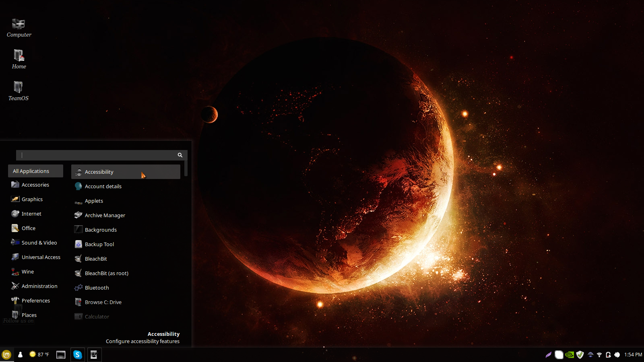Open the Graphics category
The image size is (644, 362).
coord(35,199)
